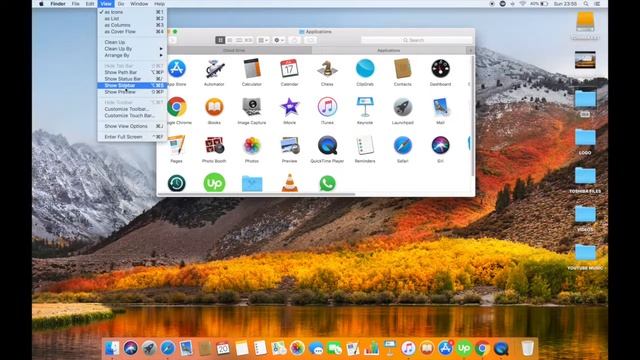
Task: Click Show View Options entry
Action: coord(132,126)
